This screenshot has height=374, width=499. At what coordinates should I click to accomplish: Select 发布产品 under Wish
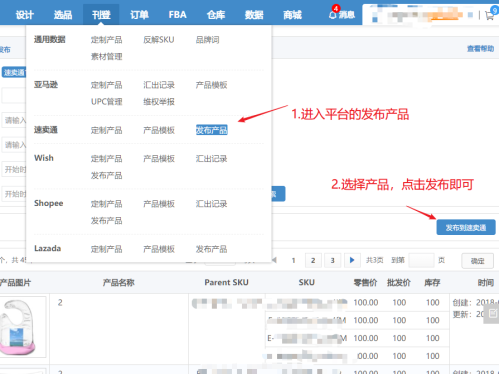pos(106,175)
